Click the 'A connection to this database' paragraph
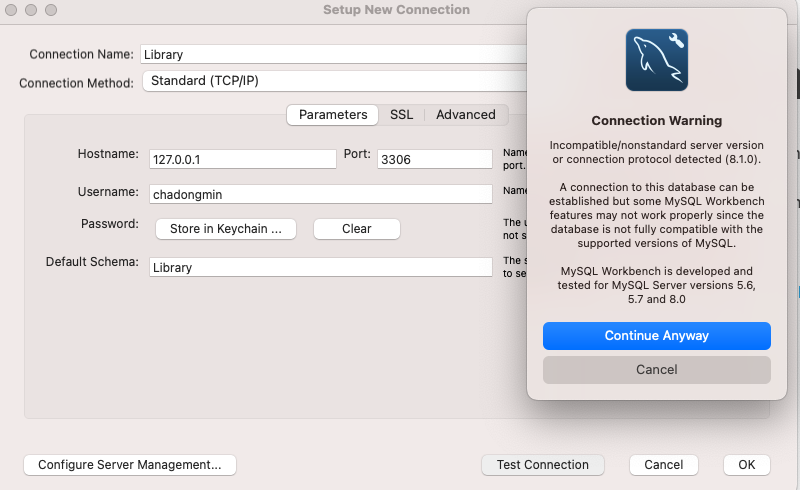The image size is (800, 490). click(657, 215)
